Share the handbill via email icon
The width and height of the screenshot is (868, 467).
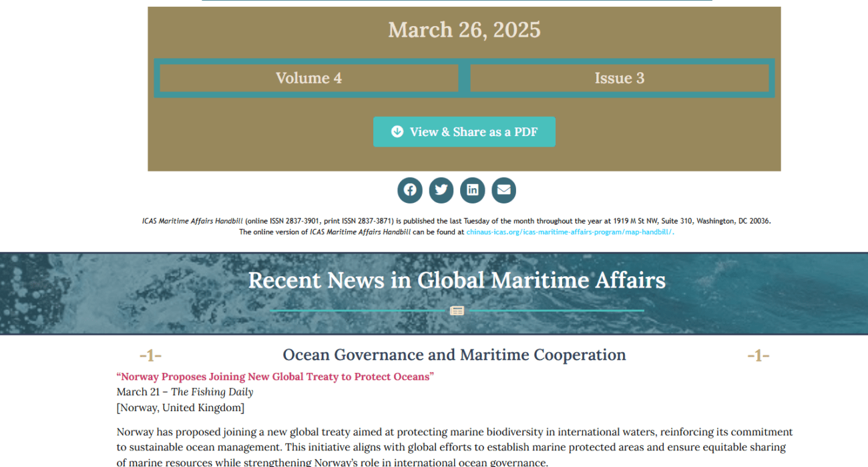click(x=504, y=190)
